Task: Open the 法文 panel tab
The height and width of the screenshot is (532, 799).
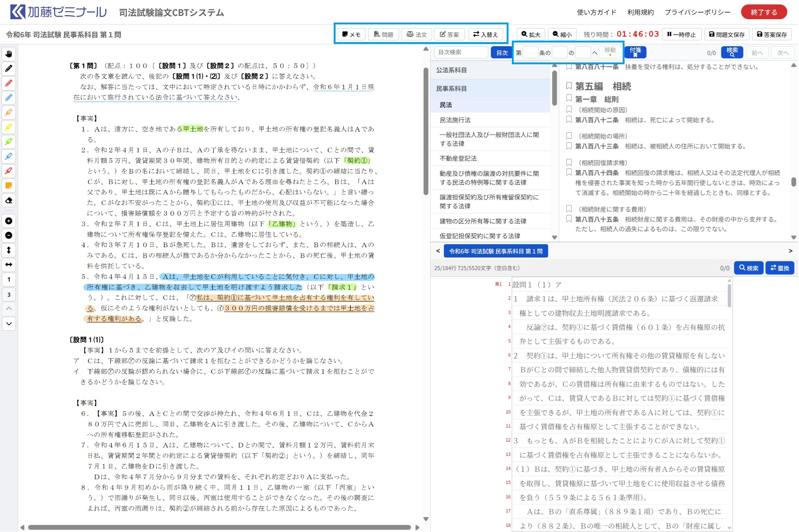Action: pyautogui.click(x=416, y=34)
